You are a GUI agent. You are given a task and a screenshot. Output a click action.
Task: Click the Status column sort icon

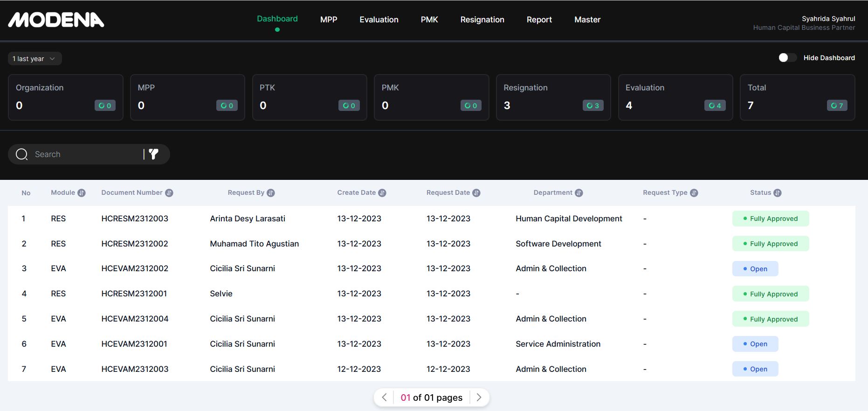[x=778, y=193]
